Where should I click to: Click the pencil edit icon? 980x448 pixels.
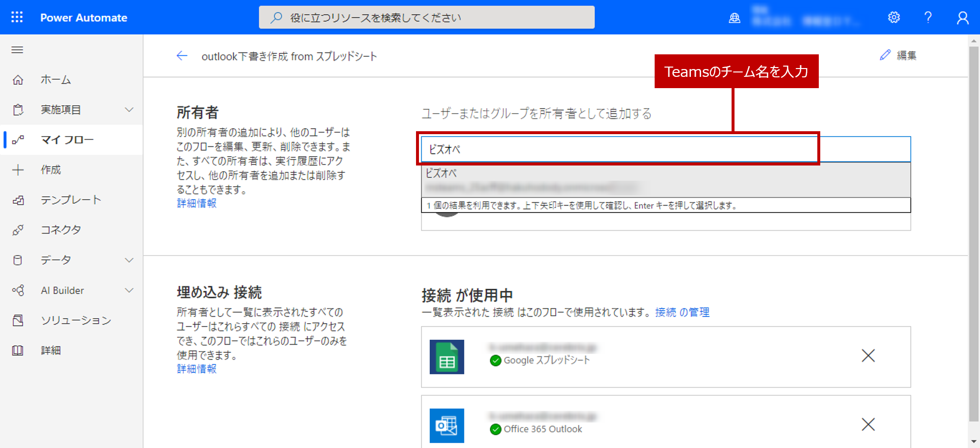coord(885,55)
